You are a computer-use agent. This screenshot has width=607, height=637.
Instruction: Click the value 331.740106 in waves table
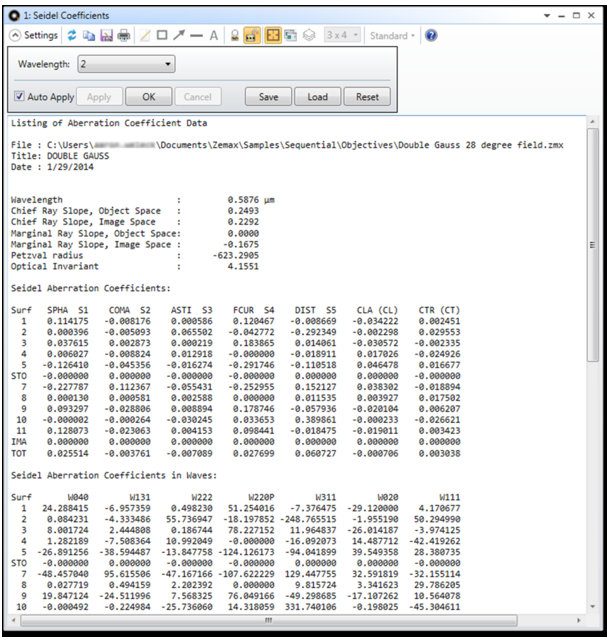tap(310, 607)
